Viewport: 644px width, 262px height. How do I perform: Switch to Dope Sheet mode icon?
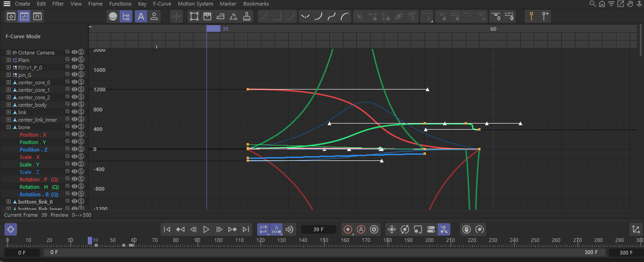(x=12, y=17)
